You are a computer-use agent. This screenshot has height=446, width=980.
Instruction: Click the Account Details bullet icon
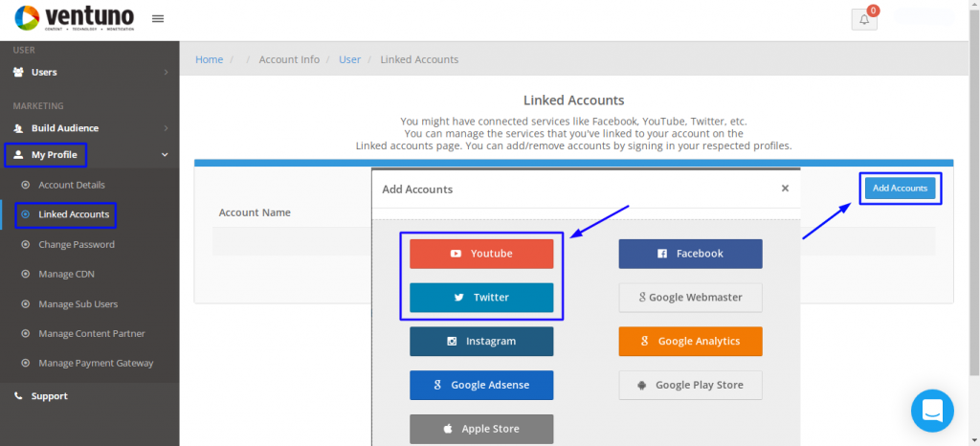(x=26, y=185)
